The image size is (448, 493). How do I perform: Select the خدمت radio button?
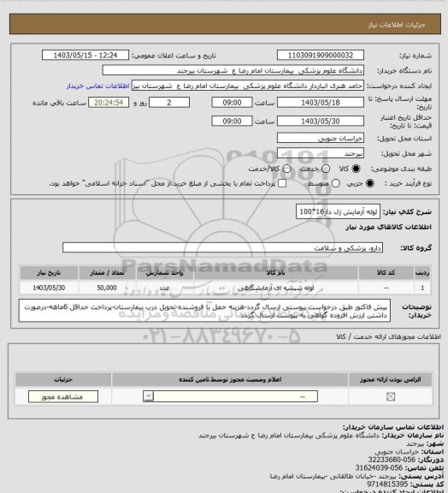click(x=326, y=169)
